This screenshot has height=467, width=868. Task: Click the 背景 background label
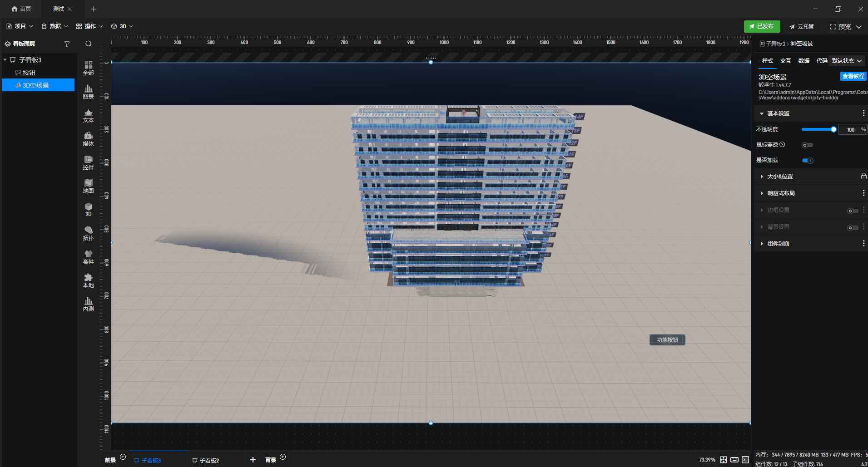[271, 460]
